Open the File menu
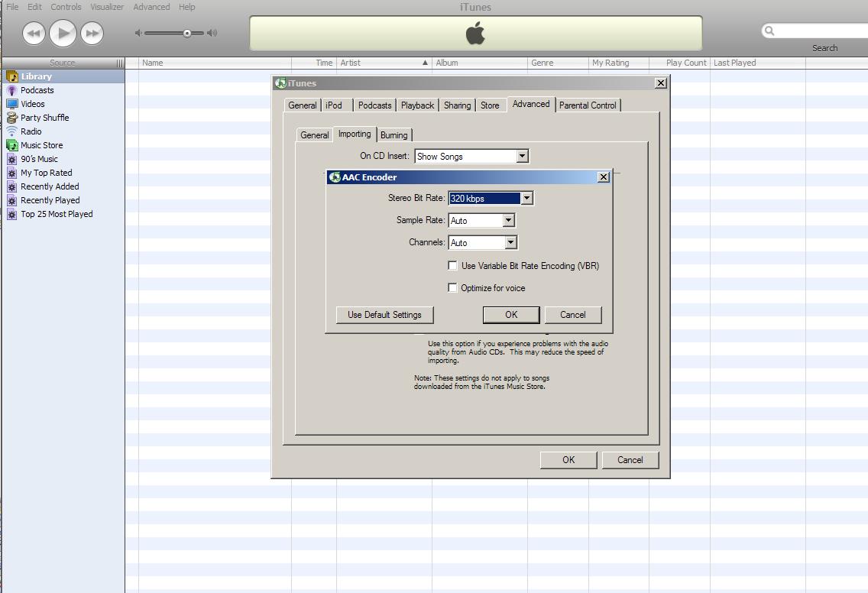 click(x=12, y=7)
